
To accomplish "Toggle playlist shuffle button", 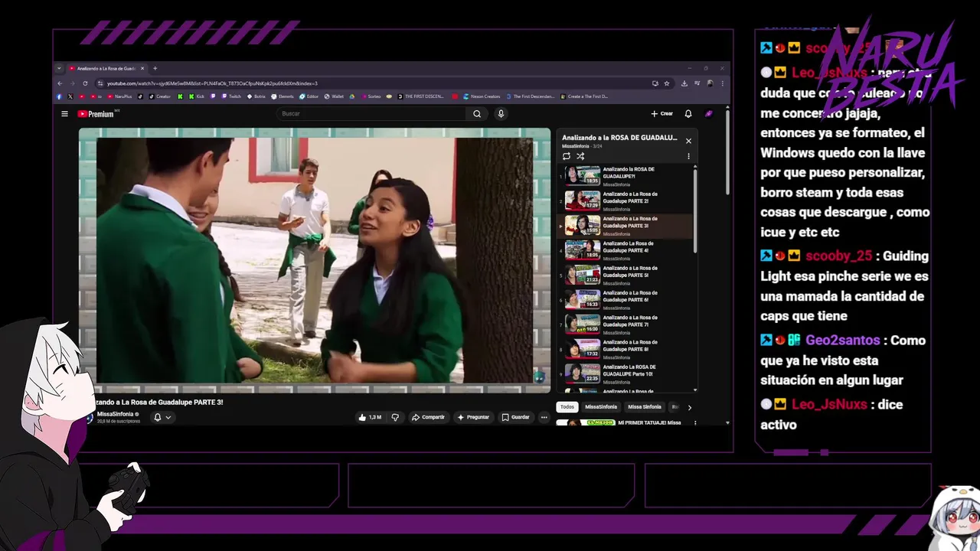I will pyautogui.click(x=580, y=156).
